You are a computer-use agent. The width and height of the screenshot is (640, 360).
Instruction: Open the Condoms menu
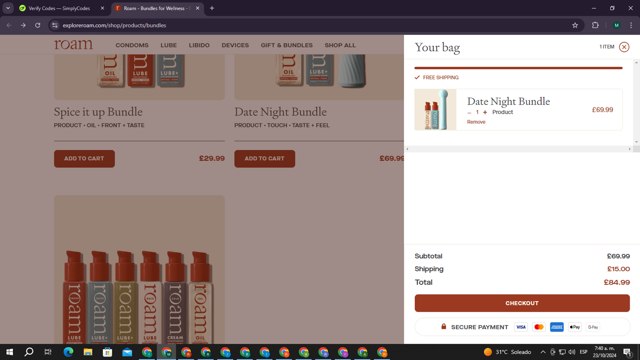[x=132, y=45]
